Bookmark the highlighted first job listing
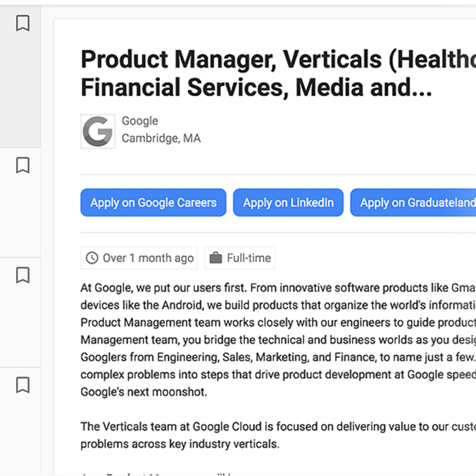The image size is (476, 476). pyautogui.click(x=23, y=23)
